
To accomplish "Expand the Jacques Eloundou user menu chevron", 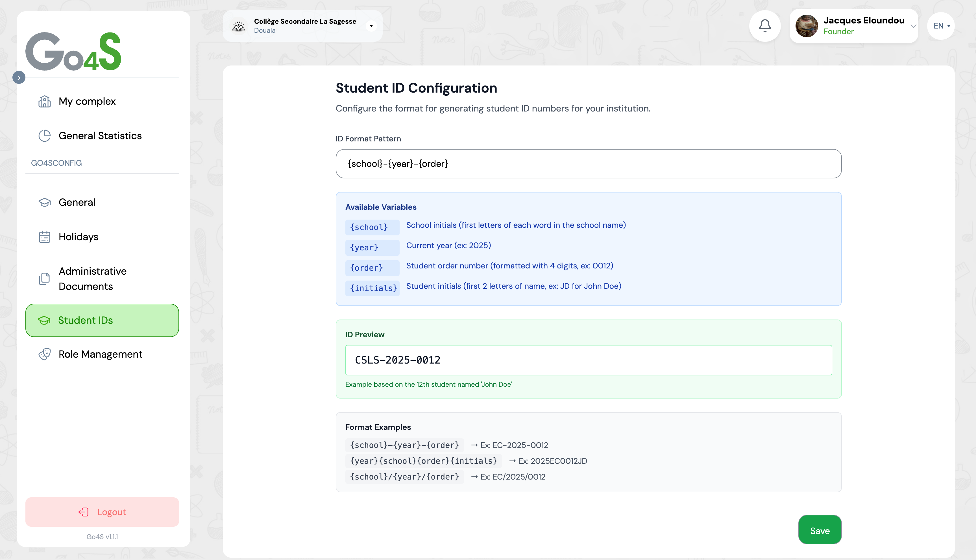I will [913, 26].
